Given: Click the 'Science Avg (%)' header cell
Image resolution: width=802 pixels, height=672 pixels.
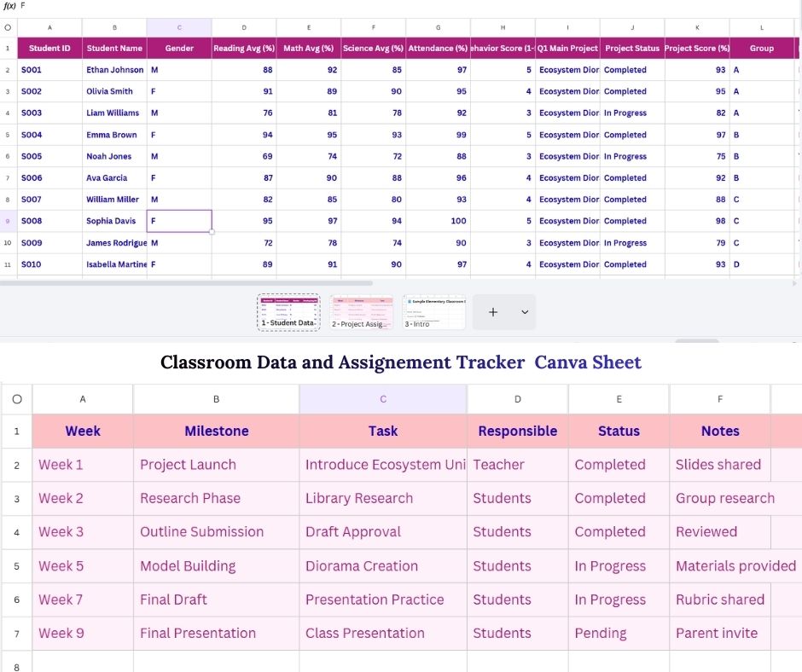Looking at the screenshot, I should click(374, 48).
